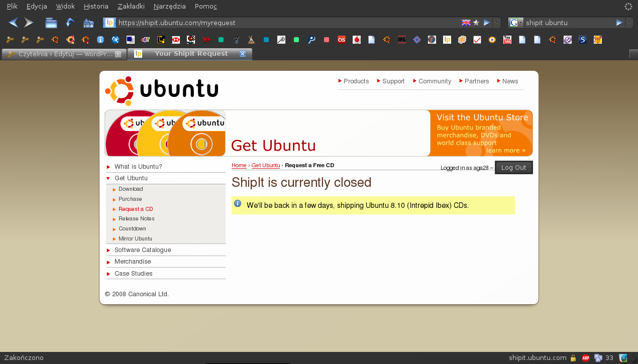Open the Zakładki menu

tap(131, 7)
